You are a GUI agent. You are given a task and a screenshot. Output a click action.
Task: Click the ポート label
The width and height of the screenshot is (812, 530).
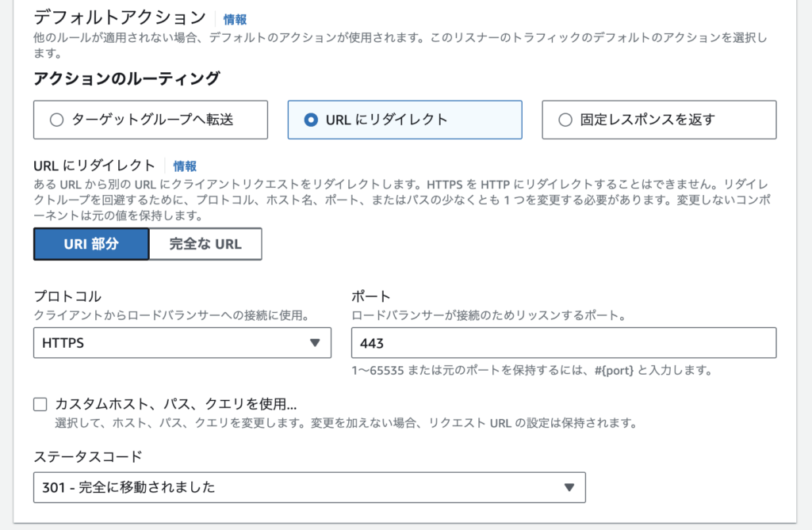click(371, 296)
